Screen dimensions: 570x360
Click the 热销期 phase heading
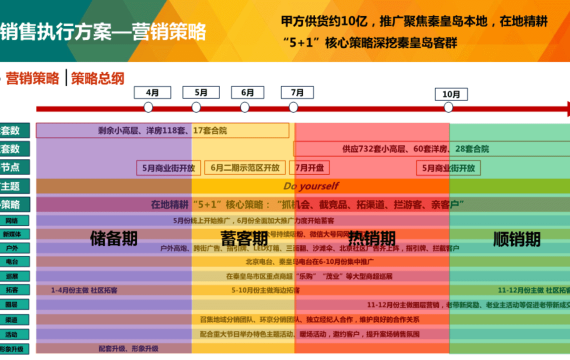pyautogui.click(x=372, y=239)
